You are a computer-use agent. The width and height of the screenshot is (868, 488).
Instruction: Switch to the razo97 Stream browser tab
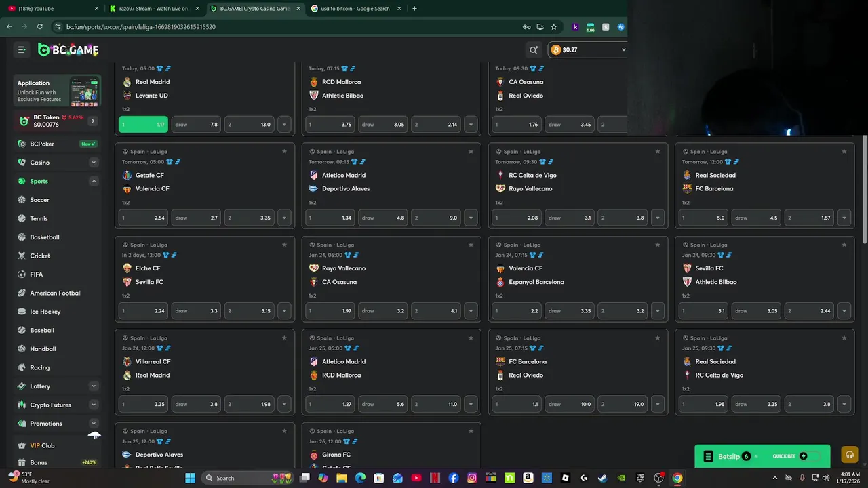(x=153, y=9)
